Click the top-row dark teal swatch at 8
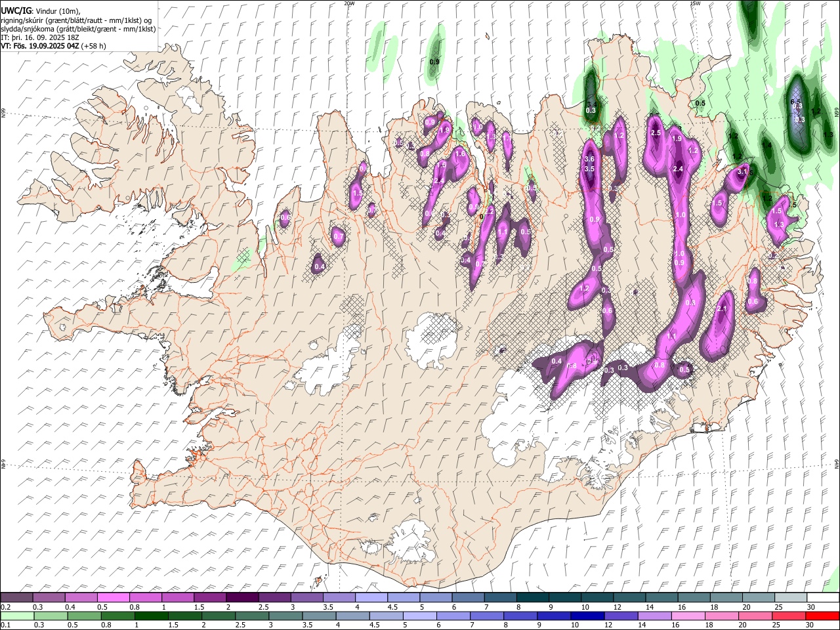This screenshot has width=840, height=630. 533,598
